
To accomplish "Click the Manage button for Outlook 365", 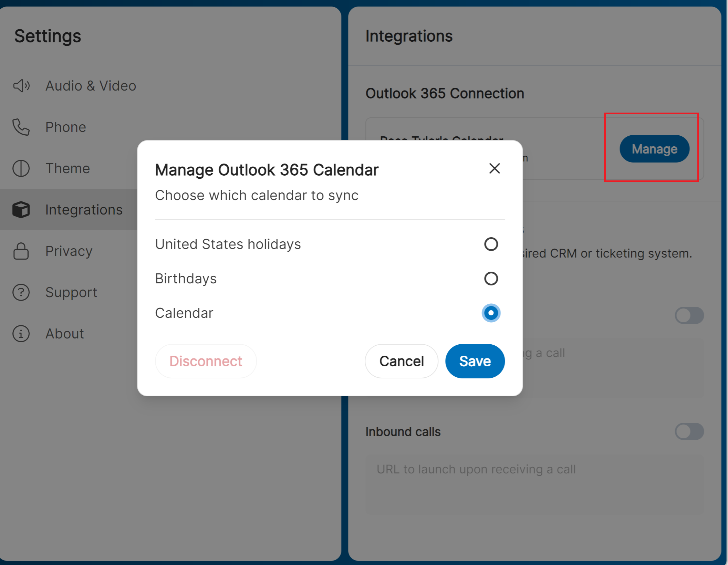I will click(655, 149).
